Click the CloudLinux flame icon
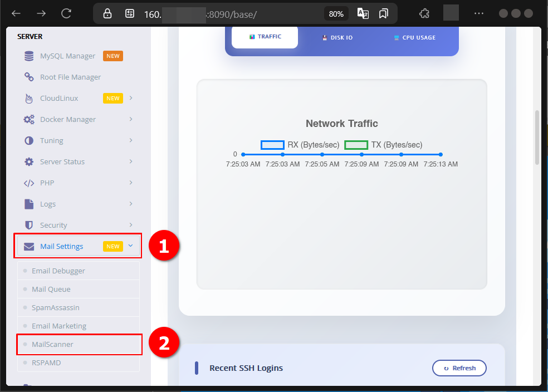The image size is (548, 392). [29, 99]
